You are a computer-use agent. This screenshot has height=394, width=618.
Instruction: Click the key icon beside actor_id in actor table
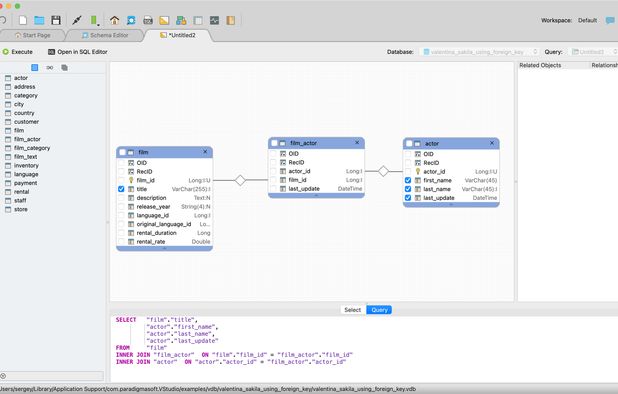click(x=418, y=172)
